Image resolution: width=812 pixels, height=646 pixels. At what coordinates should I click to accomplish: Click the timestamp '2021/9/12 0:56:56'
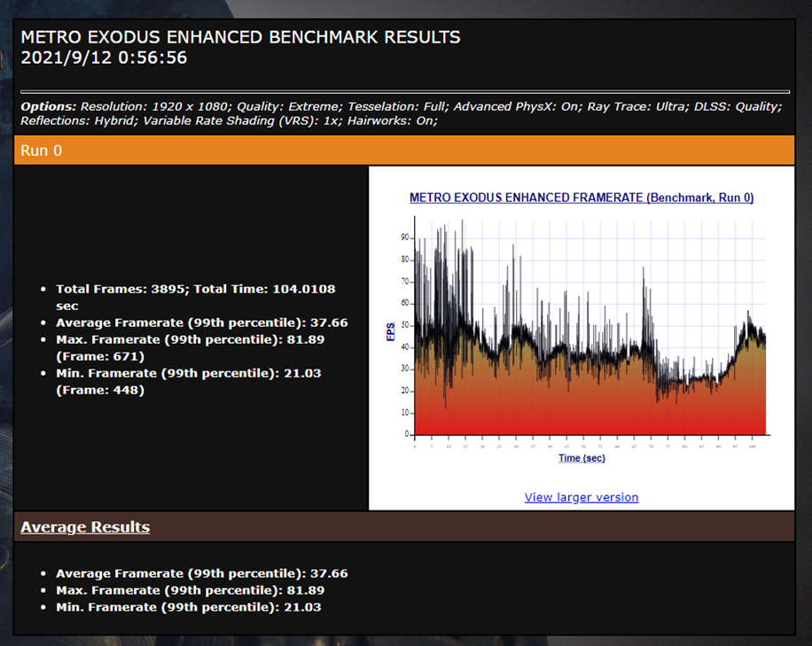click(x=104, y=58)
